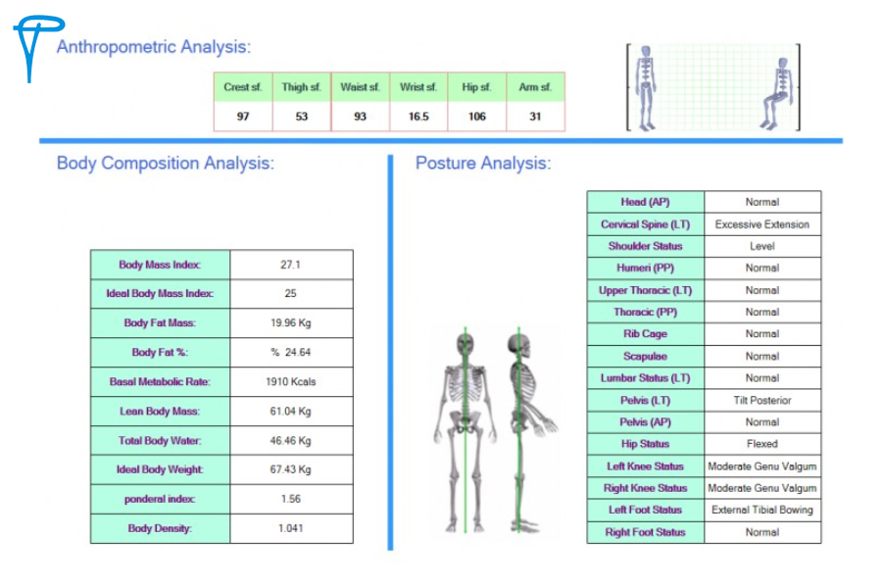Image resolution: width=882 pixels, height=588 pixels.
Task: Click the Thigh value 53
Action: [302, 117]
